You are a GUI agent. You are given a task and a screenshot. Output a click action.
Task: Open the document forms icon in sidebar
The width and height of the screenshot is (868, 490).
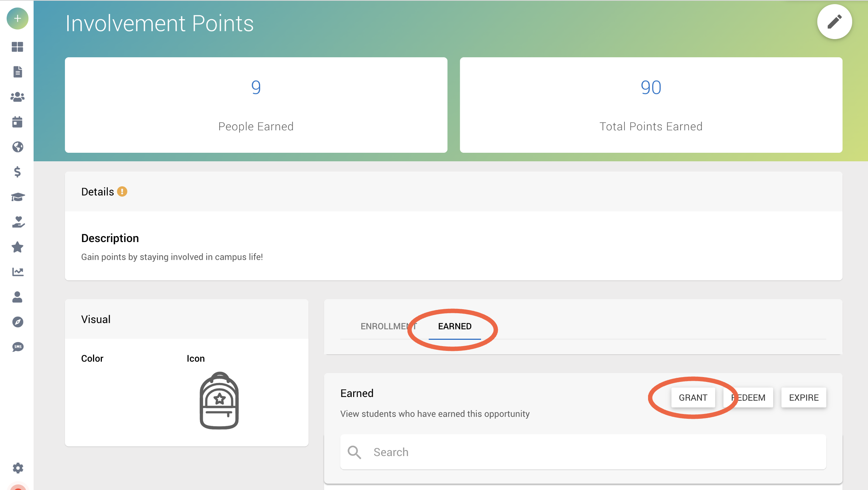point(17,72)
